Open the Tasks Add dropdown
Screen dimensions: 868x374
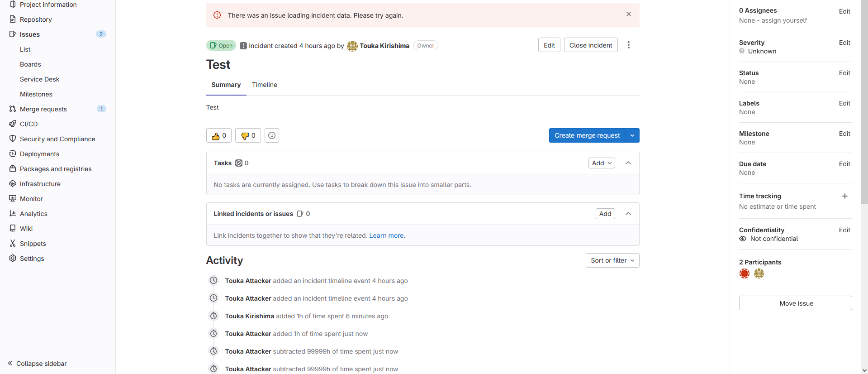coord(601,163)
